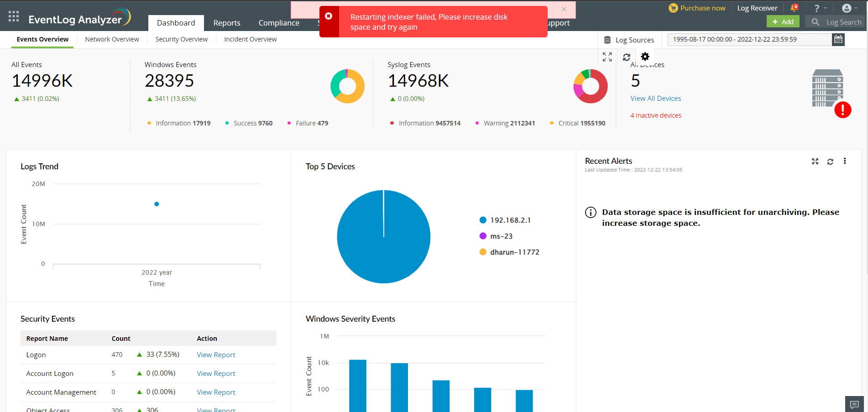Click the calendar icon to pick date range

pyautogui.click(x=838, y=39)
